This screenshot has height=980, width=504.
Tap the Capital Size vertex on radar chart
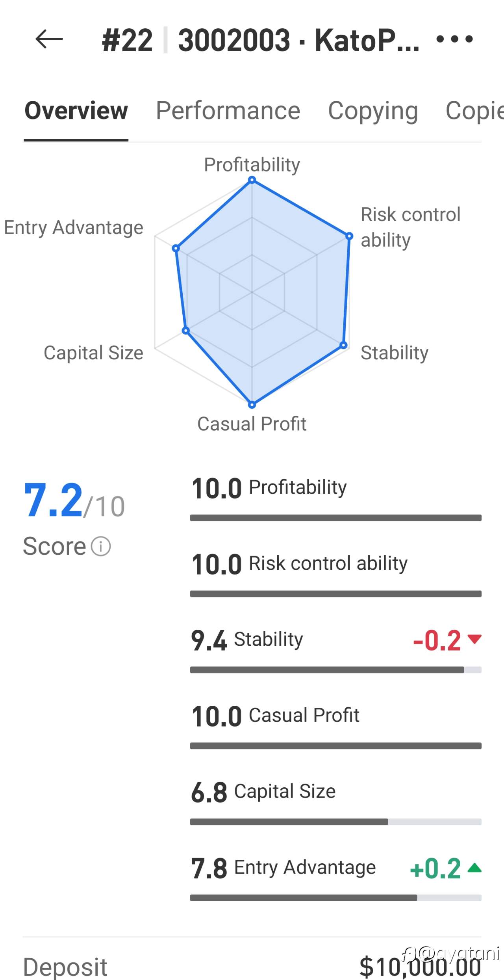[x=186, y=331]
